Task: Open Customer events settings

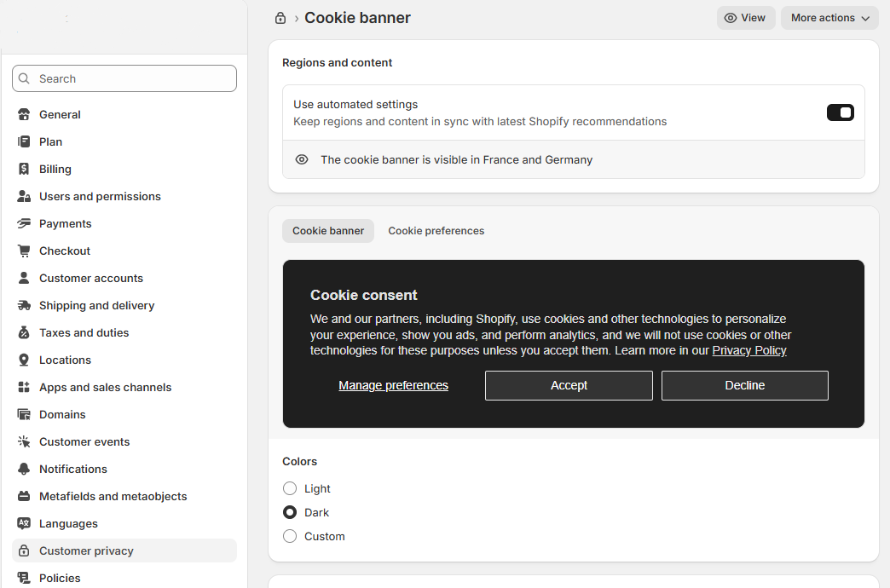Action: (124, 441)
